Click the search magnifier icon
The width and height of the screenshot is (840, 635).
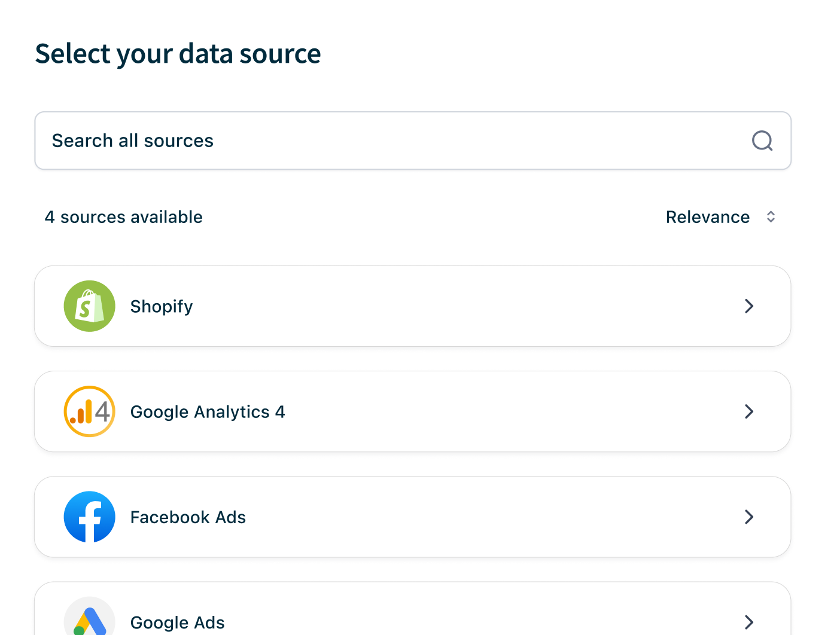click(x=762, y=141)
